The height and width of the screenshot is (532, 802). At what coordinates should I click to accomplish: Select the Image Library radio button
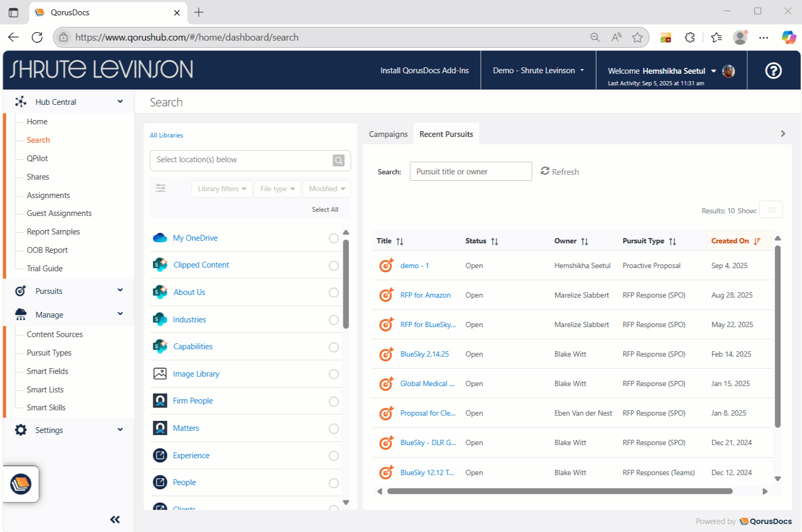tap(333, 374)
